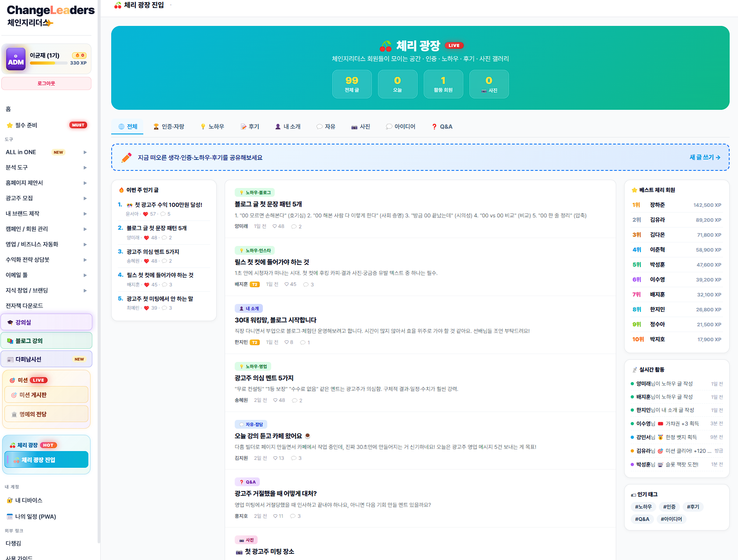Click the cherry icon beside 체리 광장 title
This screenshot has height=560, width=738.
coord(385,46)
